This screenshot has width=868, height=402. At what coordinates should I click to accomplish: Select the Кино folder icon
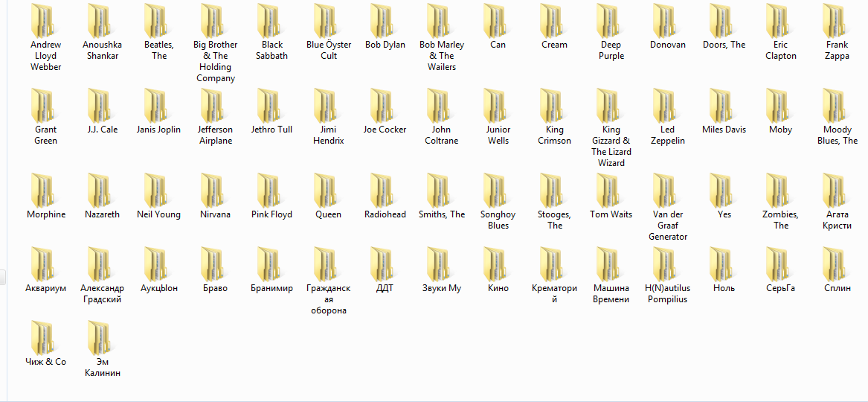pyautogui.click(x=495, y=264)
